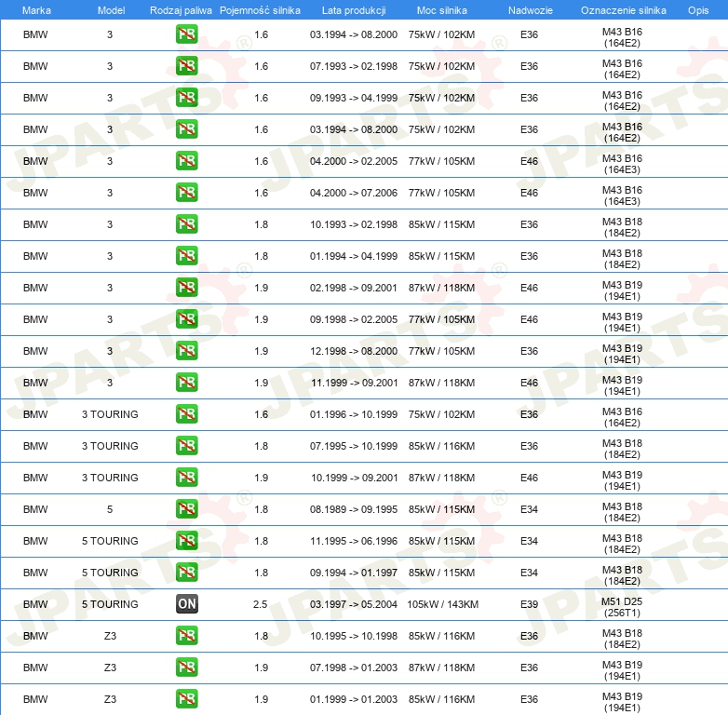Click the petrol icon for 11.1999 -> 09.2001 row

186,382
